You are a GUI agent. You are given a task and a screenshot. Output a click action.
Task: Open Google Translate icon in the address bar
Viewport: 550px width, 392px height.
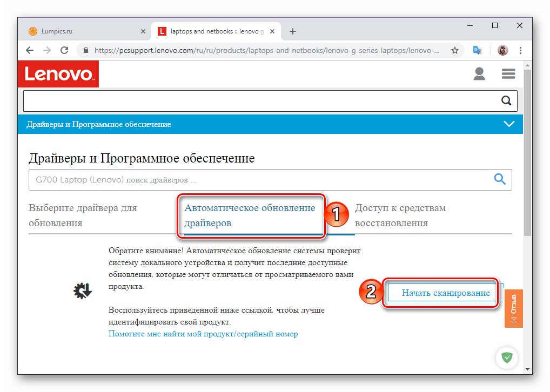[477, 50]
